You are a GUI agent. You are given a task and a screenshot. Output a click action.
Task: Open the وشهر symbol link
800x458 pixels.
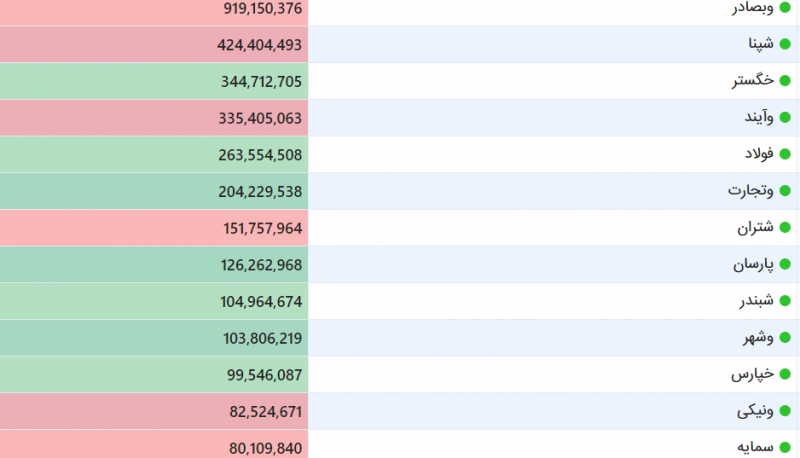[x=758, y=338]
